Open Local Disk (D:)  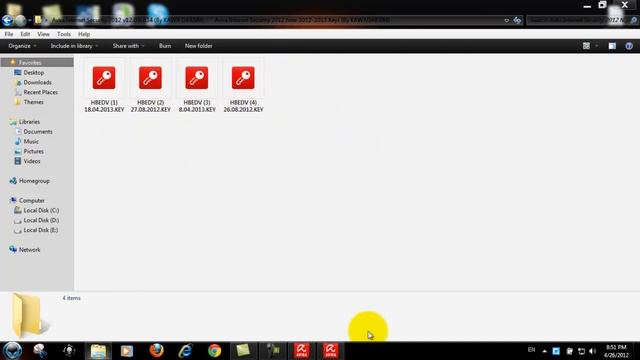pyautogui.click(x=41, y=220)
